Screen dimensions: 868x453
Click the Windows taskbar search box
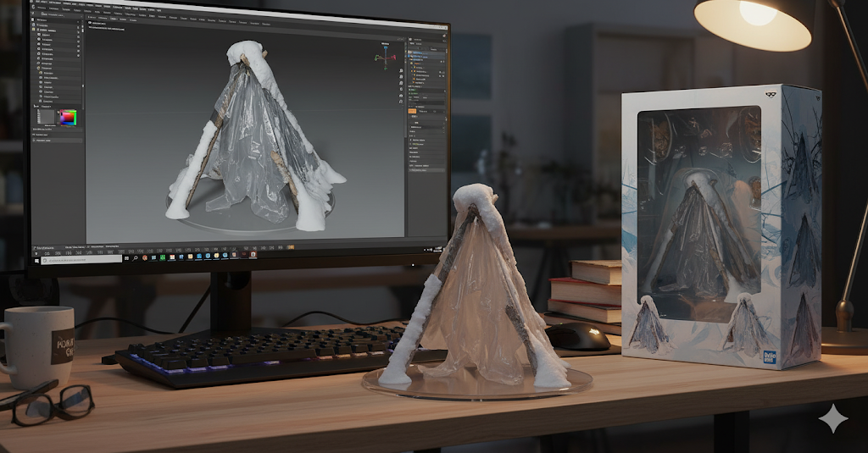pos(81,259)
